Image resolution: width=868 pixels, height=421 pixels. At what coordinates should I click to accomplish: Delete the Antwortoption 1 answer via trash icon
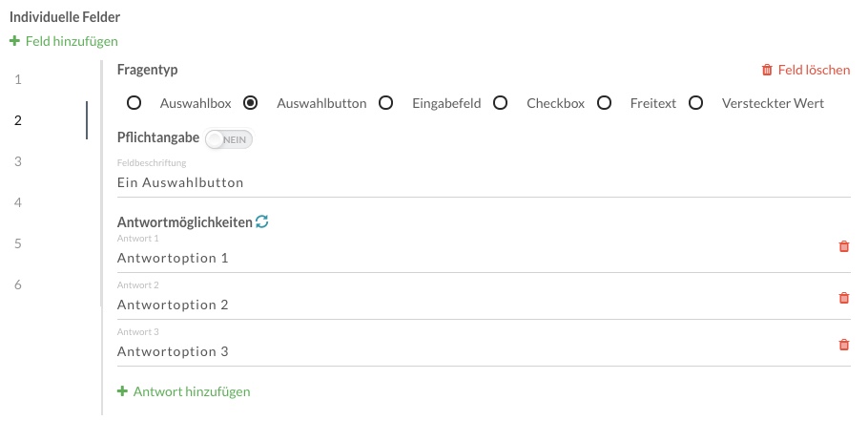(x=843, y=246)
